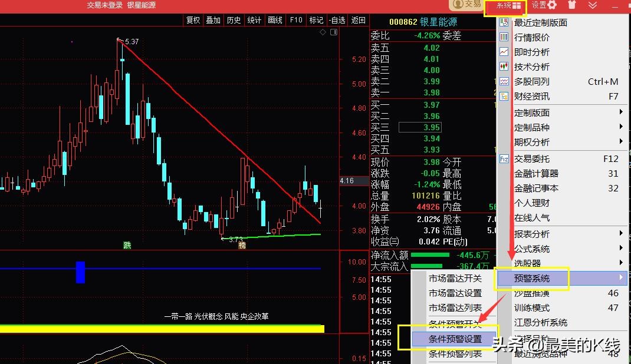Click the F12 交易委托 trading icon
Image resolution: width=631 pixels, height=364 pixels.
[503, 158]
